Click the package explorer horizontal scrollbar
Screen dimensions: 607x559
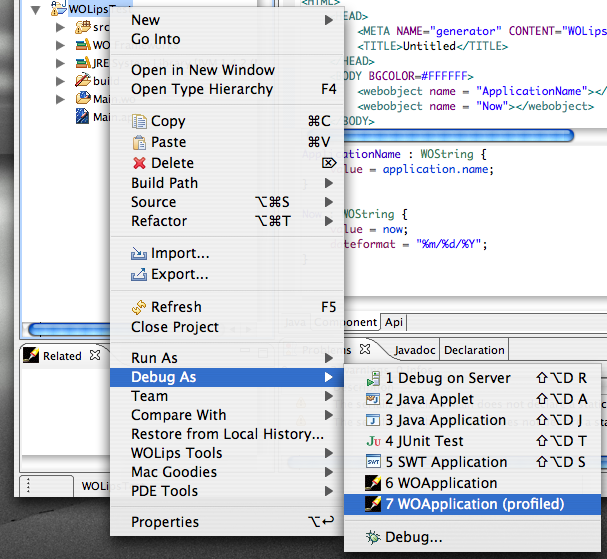70,329
